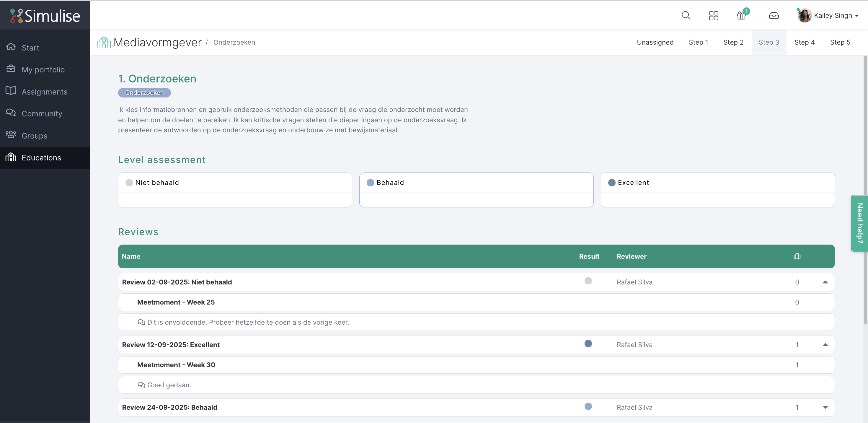Viewport: 868px width, 423px height.
Task: Click the portfolio briefcase column icon
Action: pos(797,256)
